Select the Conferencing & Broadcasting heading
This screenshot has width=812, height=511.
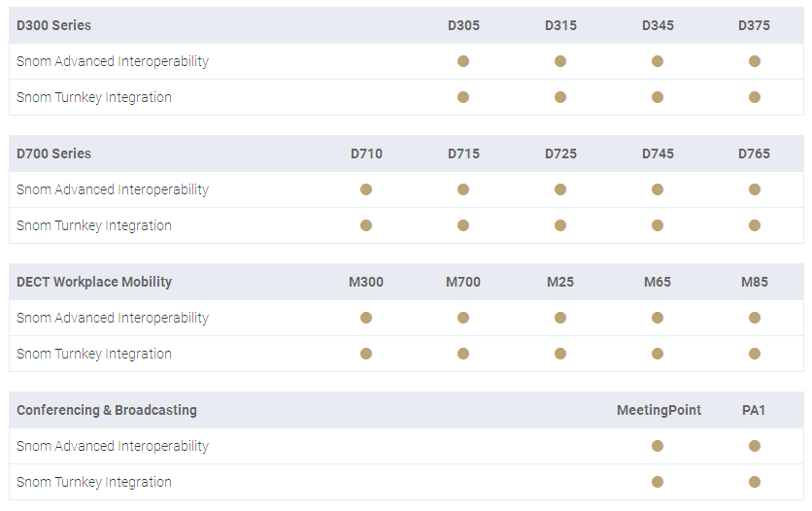[x=107, y=411]
